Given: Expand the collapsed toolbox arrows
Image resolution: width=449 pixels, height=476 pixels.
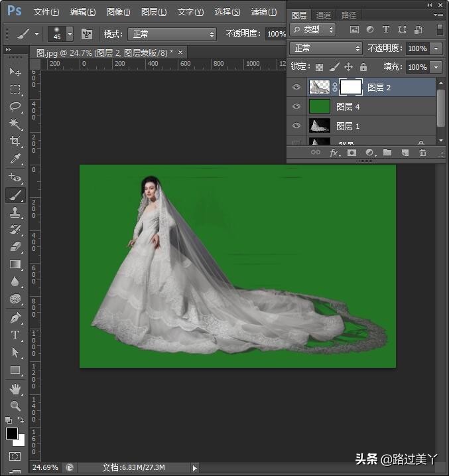Looking at the screenshot, I should [x=8, y=49].
